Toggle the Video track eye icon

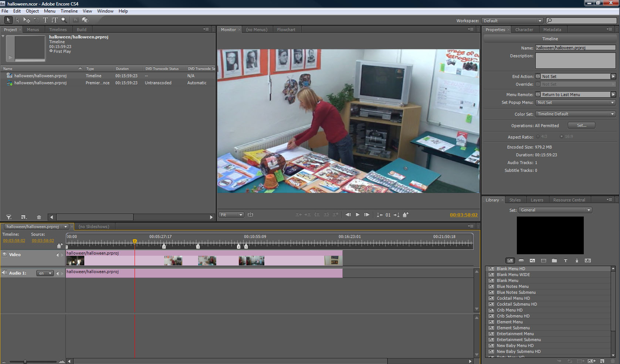coord(5,254)
